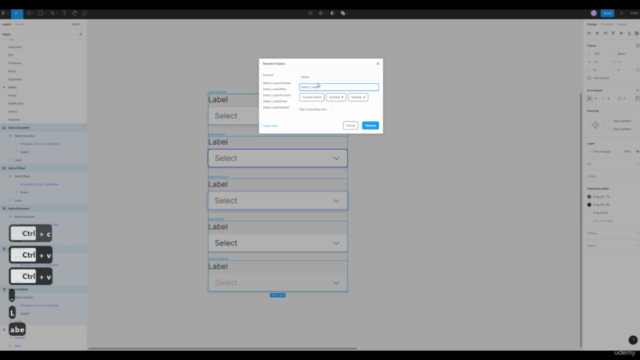The height and width of the screenshot is (360, 640).
Task: Click the Boolean operations icon
Action: (x=343, y=13)
